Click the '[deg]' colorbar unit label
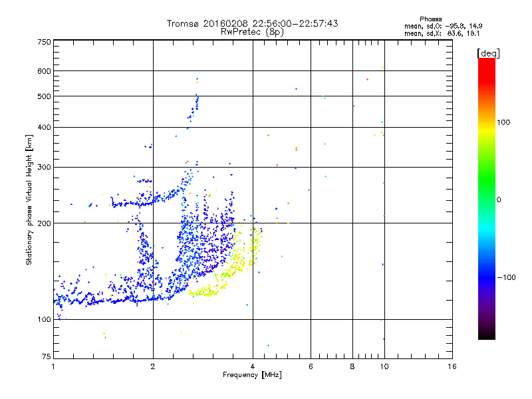The width and height of the screenshot is (532, 399). coord(488,53)
